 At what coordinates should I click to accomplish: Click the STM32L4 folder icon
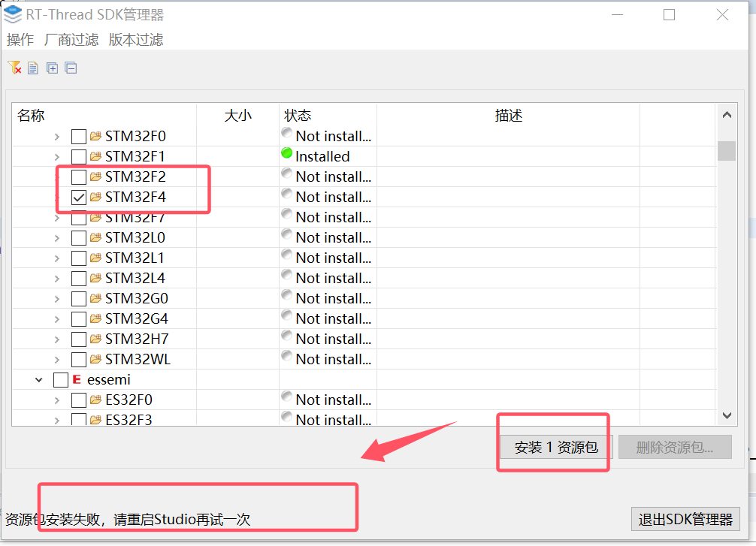95,278
